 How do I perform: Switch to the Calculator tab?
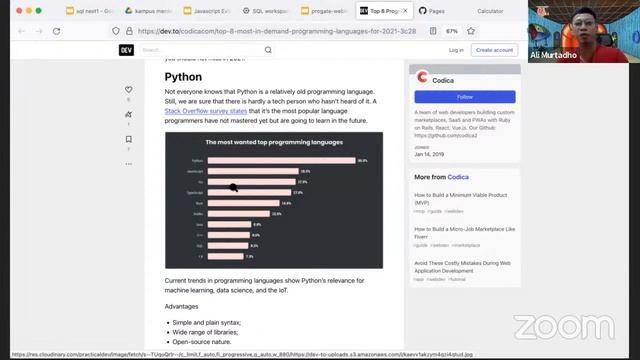(490, 11)
